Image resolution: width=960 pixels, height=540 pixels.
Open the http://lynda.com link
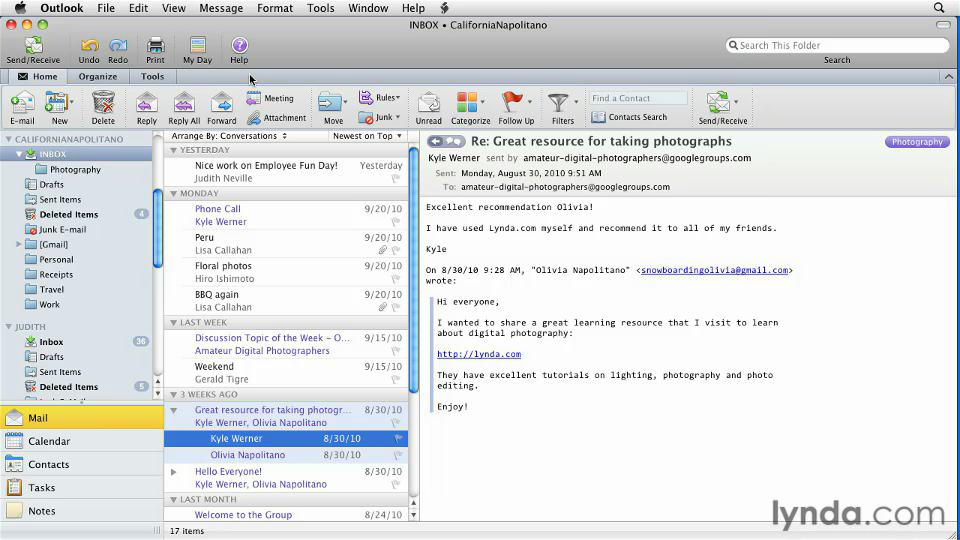pos(479,354)
